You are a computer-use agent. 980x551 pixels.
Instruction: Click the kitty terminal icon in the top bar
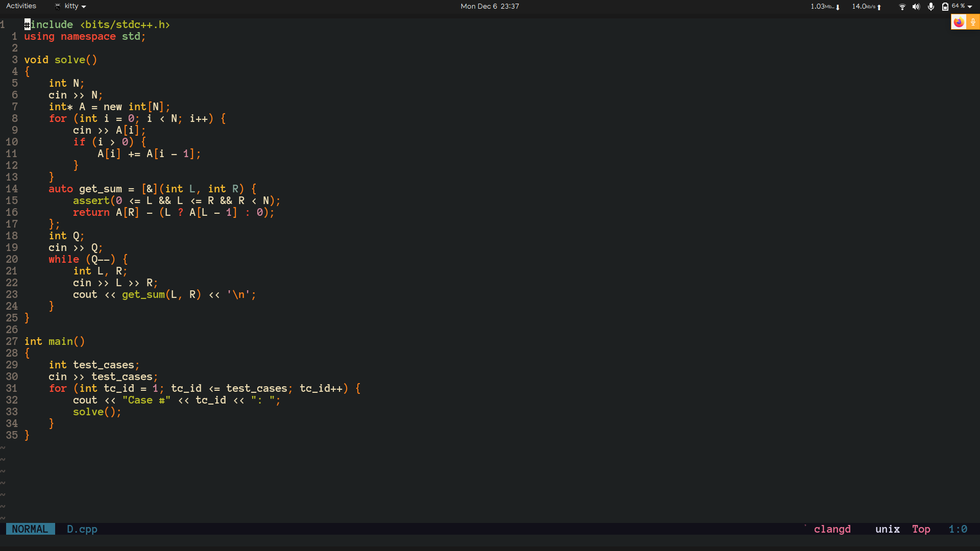pyautogui.click(x=57, y=6)
